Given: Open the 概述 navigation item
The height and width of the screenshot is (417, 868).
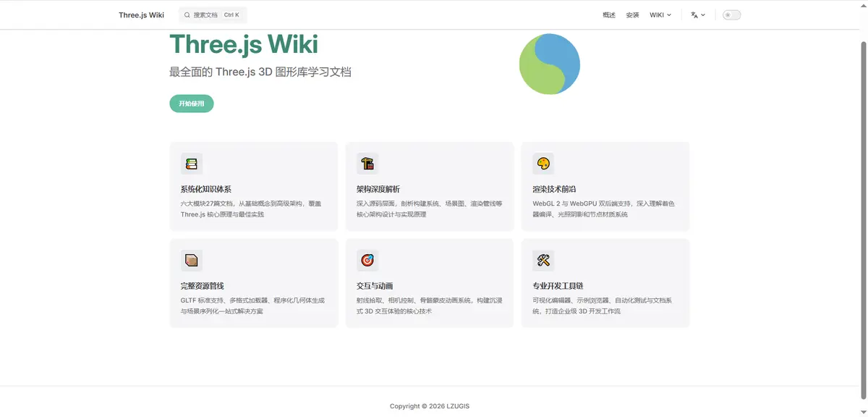Looking at the screenshot, I should point(608,14).
